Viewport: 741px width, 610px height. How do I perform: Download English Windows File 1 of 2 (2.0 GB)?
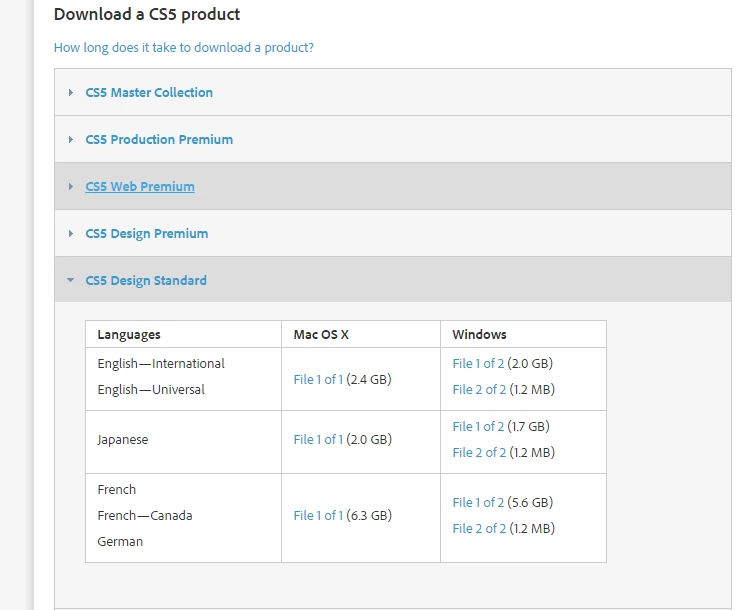(478, 363)
